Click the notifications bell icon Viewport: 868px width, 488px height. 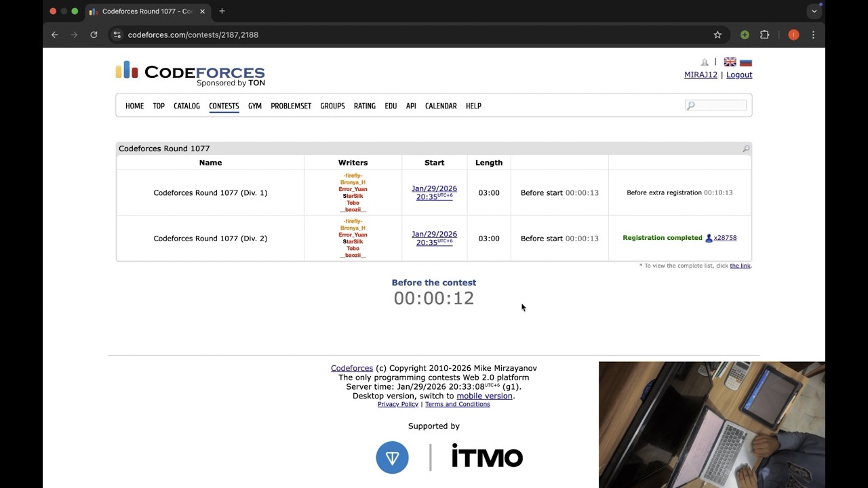(705, 62)
